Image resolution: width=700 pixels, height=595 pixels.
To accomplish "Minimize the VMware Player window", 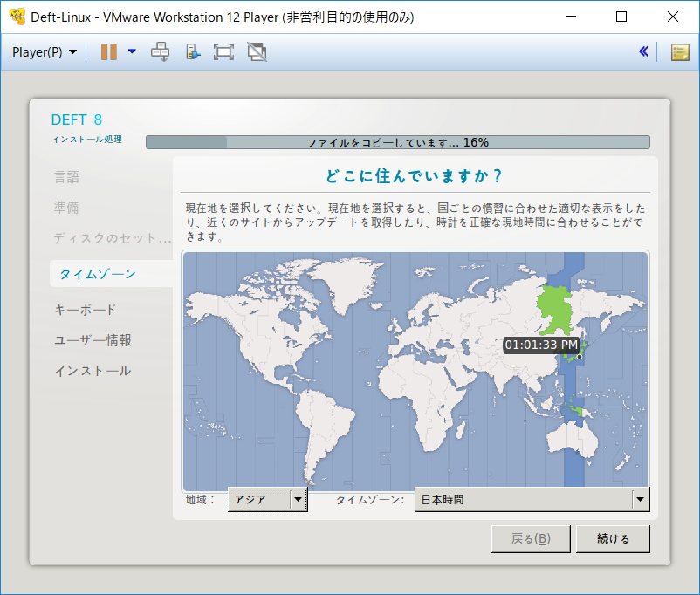I will pos(571,17).
